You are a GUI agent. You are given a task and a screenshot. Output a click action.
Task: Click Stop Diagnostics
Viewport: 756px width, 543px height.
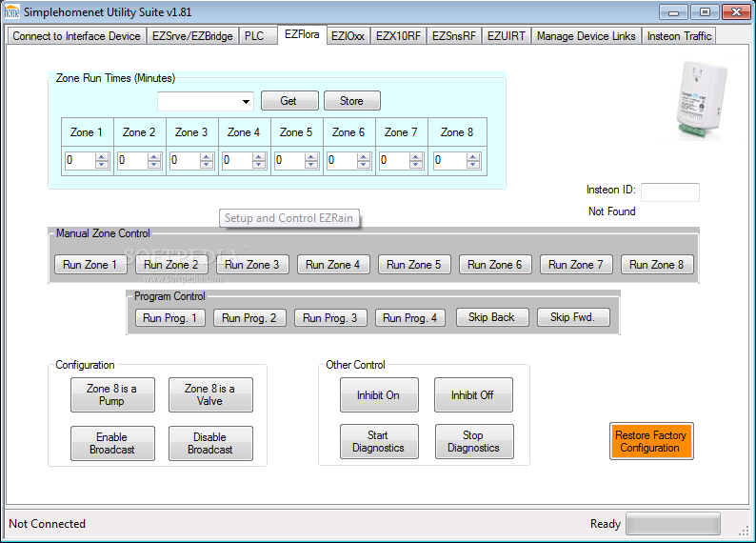[x=474, y=442]
